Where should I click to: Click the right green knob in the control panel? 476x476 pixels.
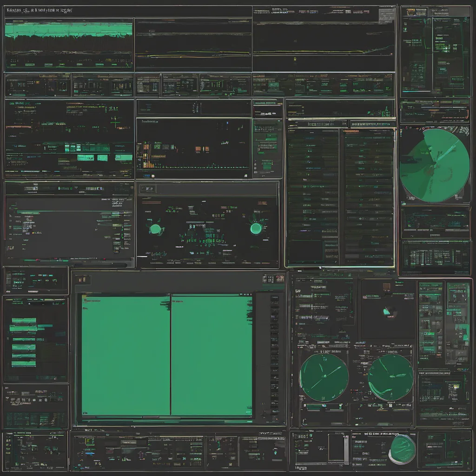click(256, 228)
